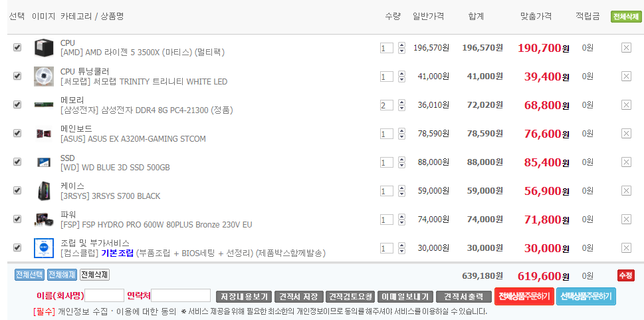Viewport: 644px width, 320px height.
Task: Focus the 이름(회사명) name input
Action: [104, 295]
